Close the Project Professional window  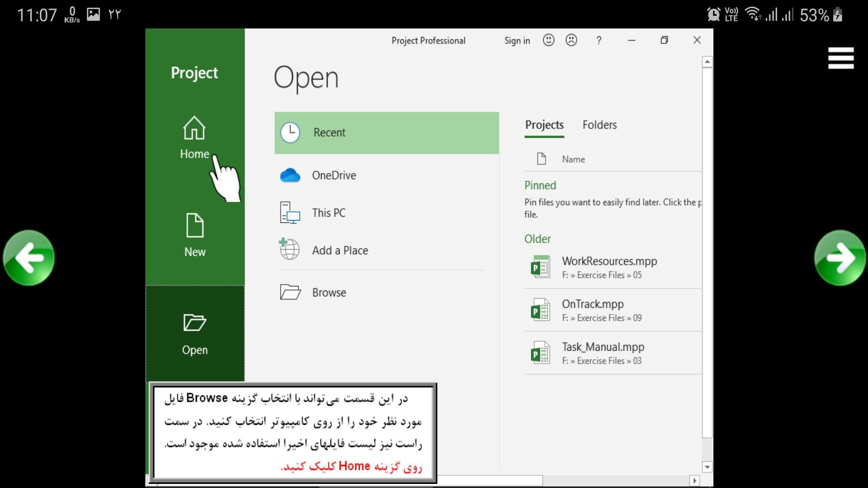pos(697,40)
